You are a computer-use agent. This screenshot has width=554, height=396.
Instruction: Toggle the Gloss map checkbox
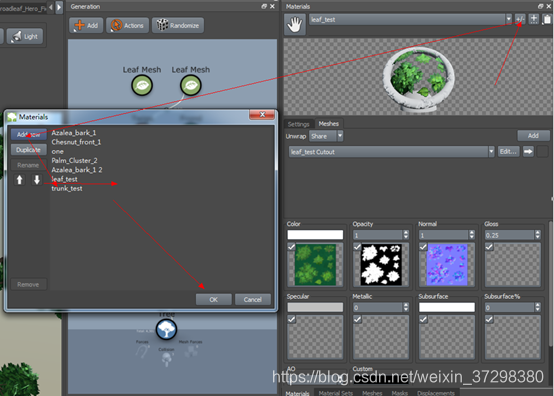(489, 247)
